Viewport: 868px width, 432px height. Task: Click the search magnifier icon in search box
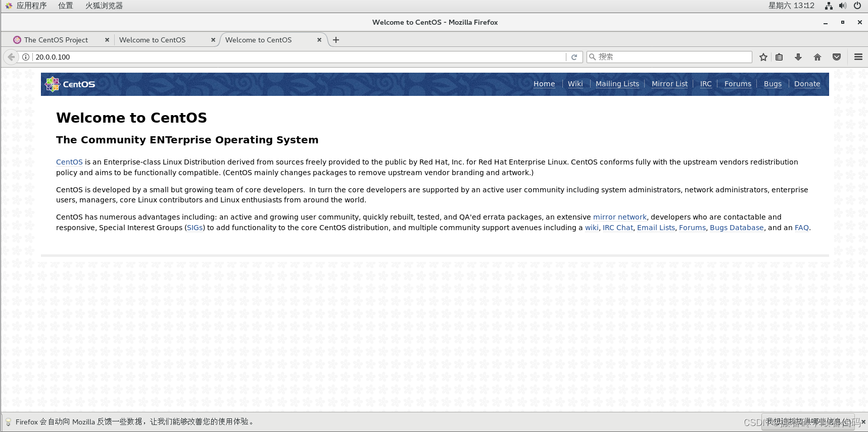click(592, 57)
